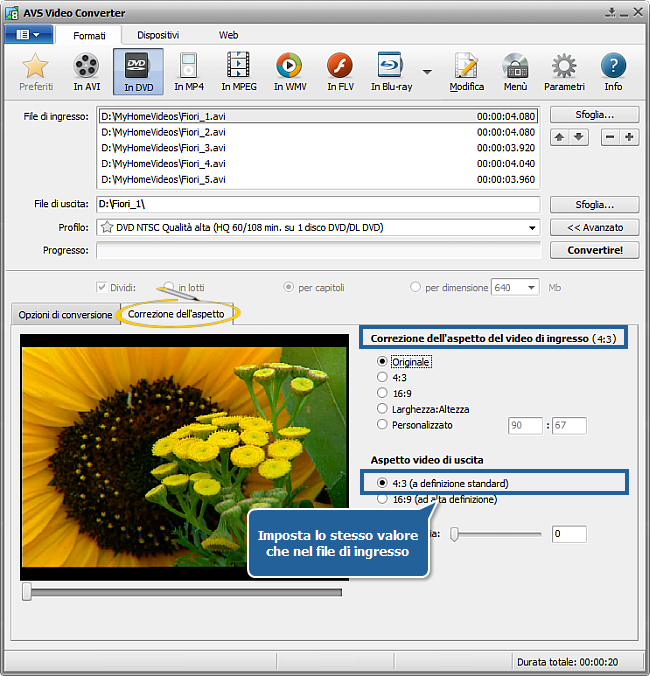Choose 16:9 (ad alta definizione) output
Image resolution: width=650 pixels, height=676 pixels.
(x=382, y=499)
